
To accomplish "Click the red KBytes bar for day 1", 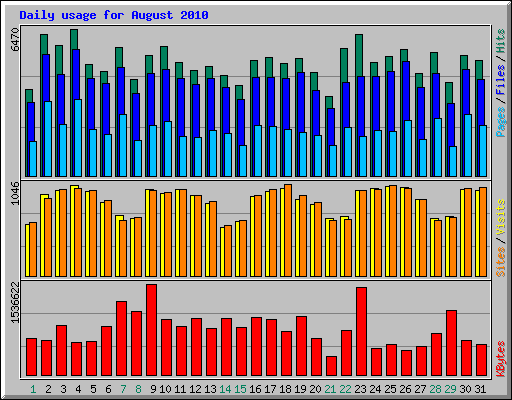I will [31, 357].
